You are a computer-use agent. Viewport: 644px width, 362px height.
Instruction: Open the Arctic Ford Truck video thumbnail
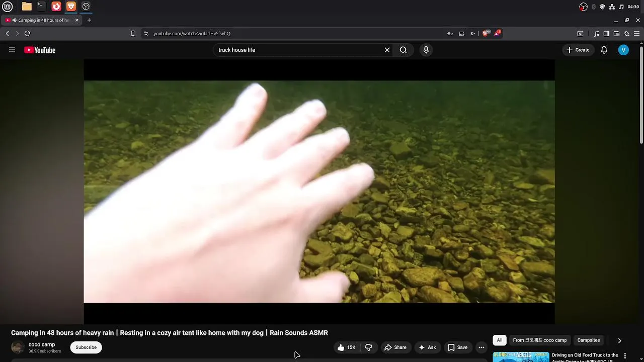[x=521, y=356]
